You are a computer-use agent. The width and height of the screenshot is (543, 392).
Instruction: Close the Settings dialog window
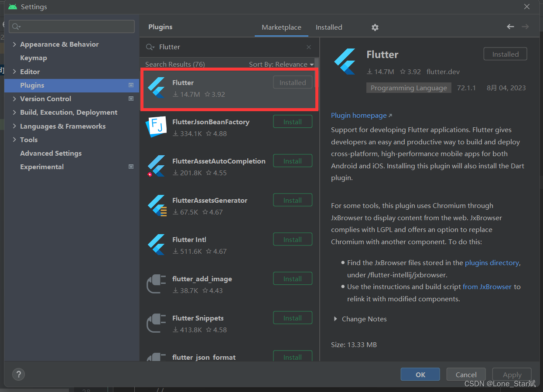coord(527,7)
